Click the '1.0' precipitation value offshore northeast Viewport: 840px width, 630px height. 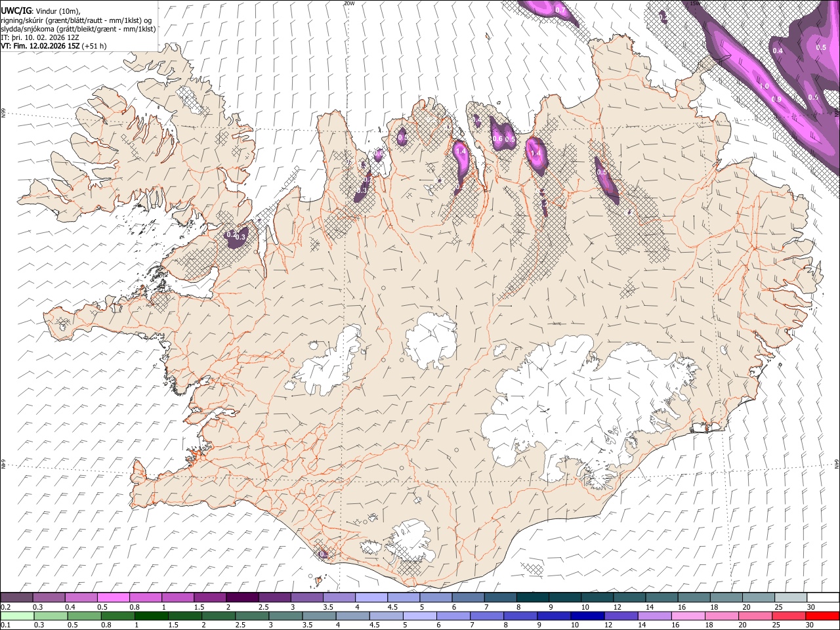pos(764,87)
